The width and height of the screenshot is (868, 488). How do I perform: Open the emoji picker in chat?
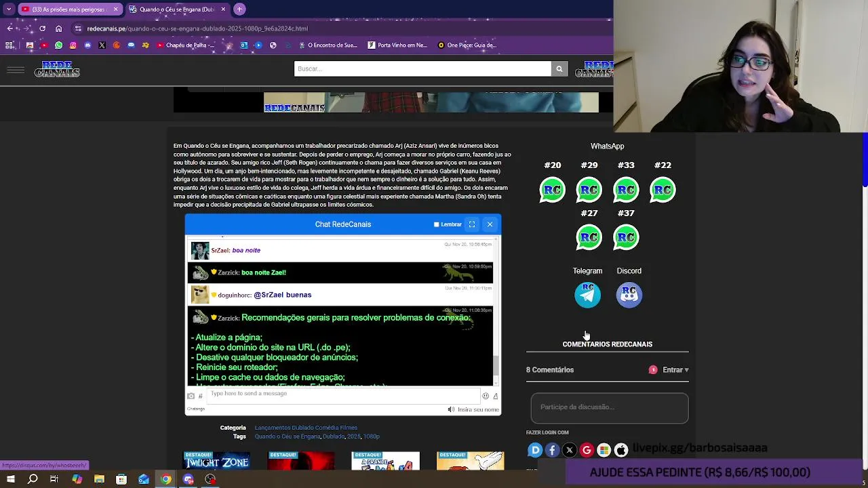coord(486,396)
